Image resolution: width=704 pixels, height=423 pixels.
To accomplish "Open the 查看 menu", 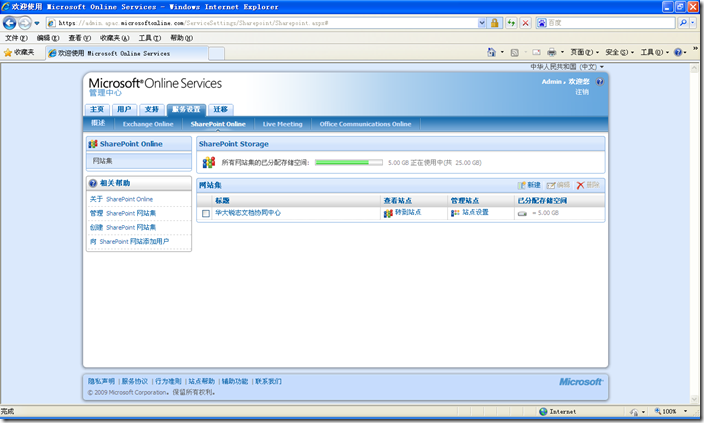I will coord(79,38).
